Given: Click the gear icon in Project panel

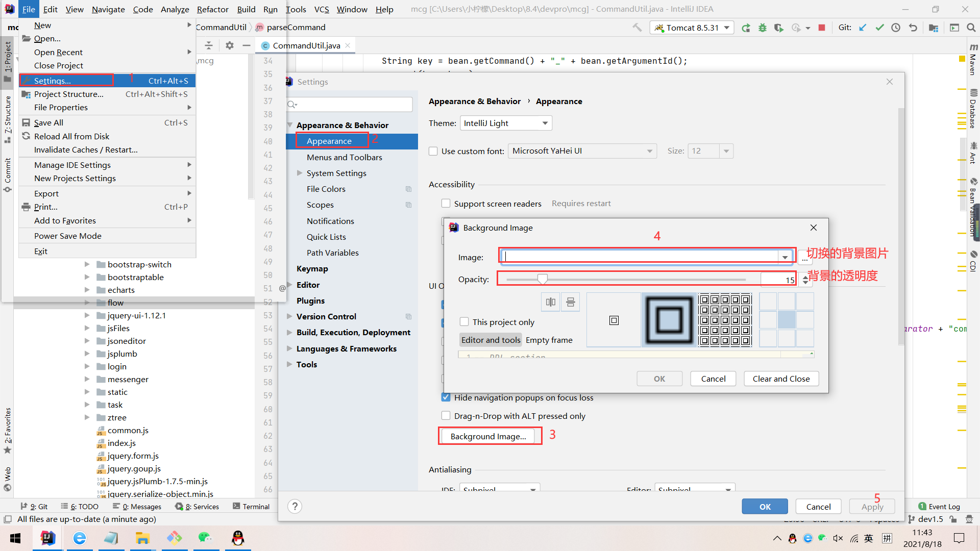Looking at the screenshot, I should point(230,45).
